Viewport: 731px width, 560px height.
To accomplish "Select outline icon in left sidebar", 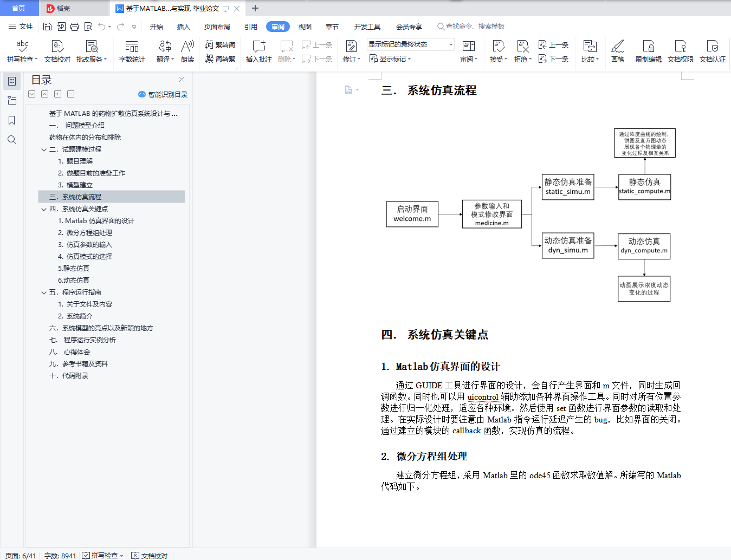I will [x=12, y=81].
